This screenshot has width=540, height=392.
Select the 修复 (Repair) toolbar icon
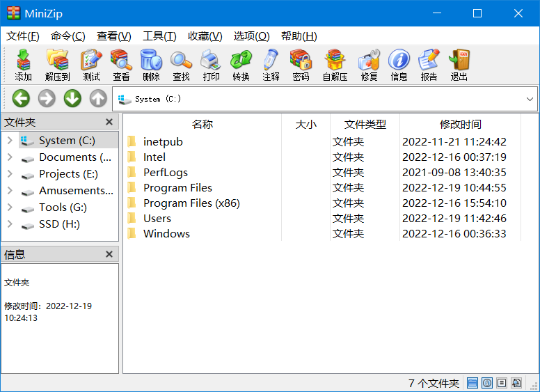(x=369, y=65)
